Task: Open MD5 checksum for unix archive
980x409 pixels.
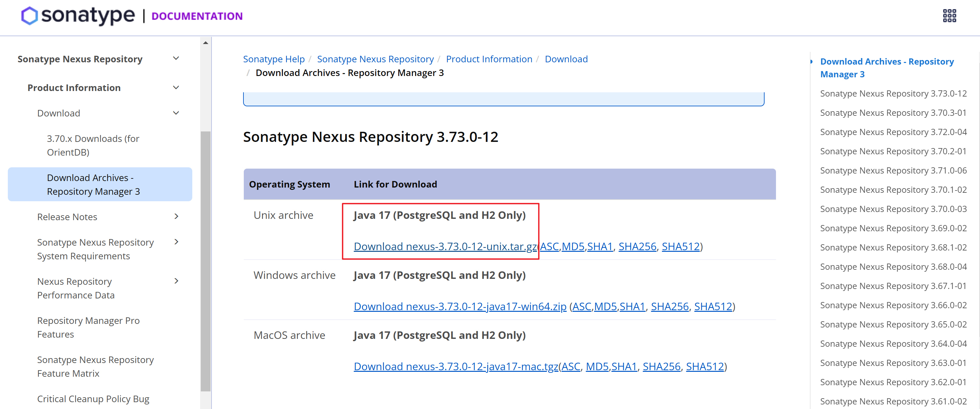Action: 573,247
